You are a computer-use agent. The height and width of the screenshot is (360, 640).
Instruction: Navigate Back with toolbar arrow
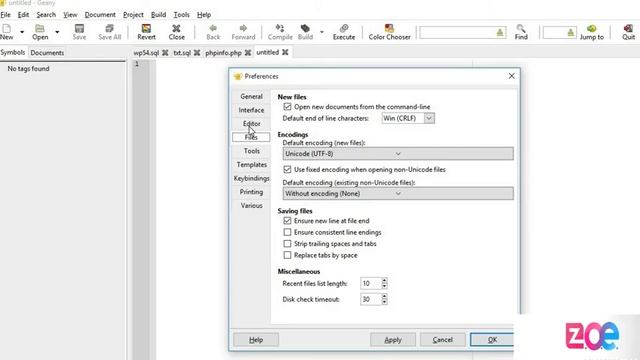pyautogui.click(x=213, y=32)
